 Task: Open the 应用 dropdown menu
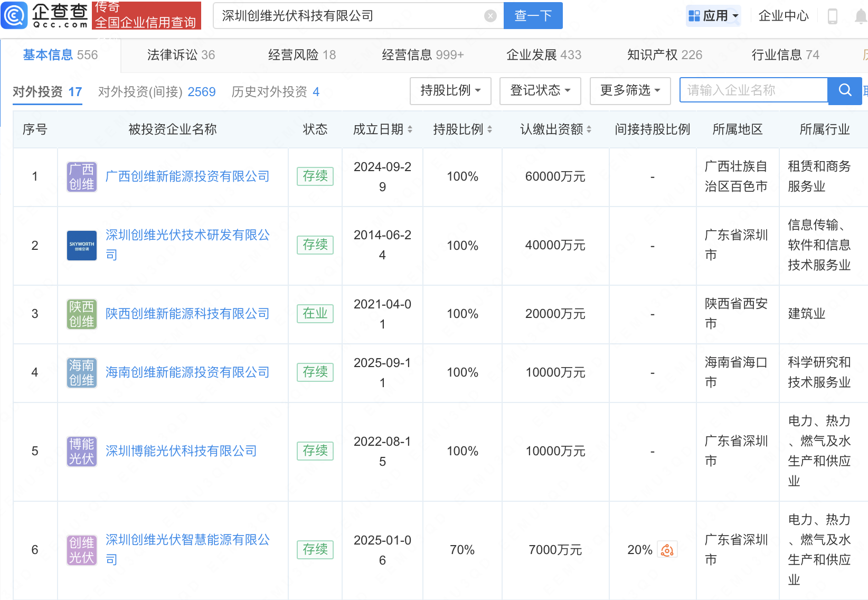[x=713, y=16]
